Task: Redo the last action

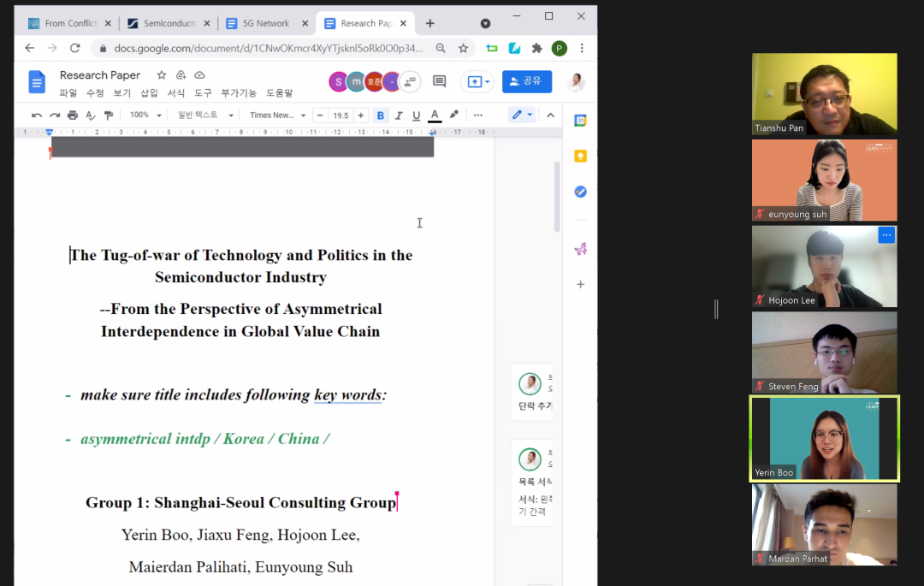Action: tap(55, 115)
